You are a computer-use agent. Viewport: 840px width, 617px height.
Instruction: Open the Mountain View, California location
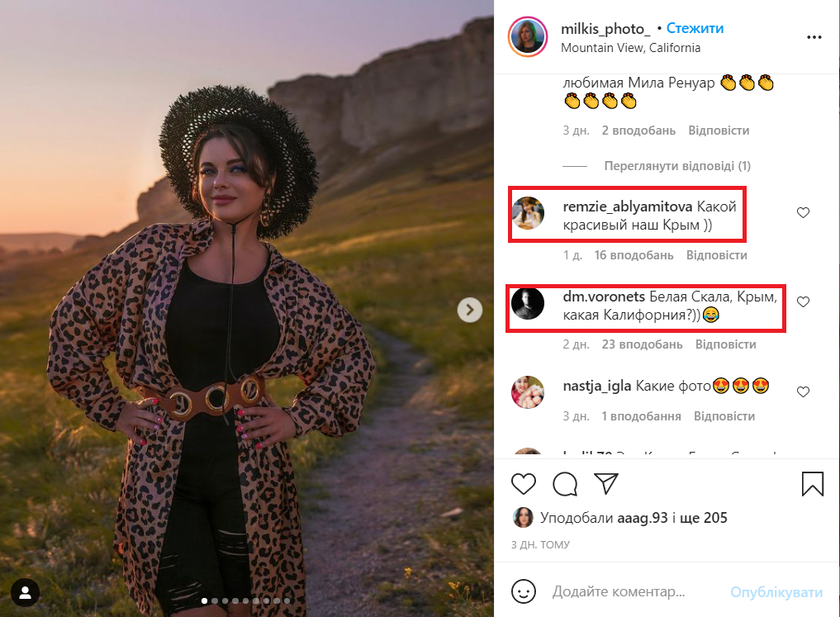(630, 48)
